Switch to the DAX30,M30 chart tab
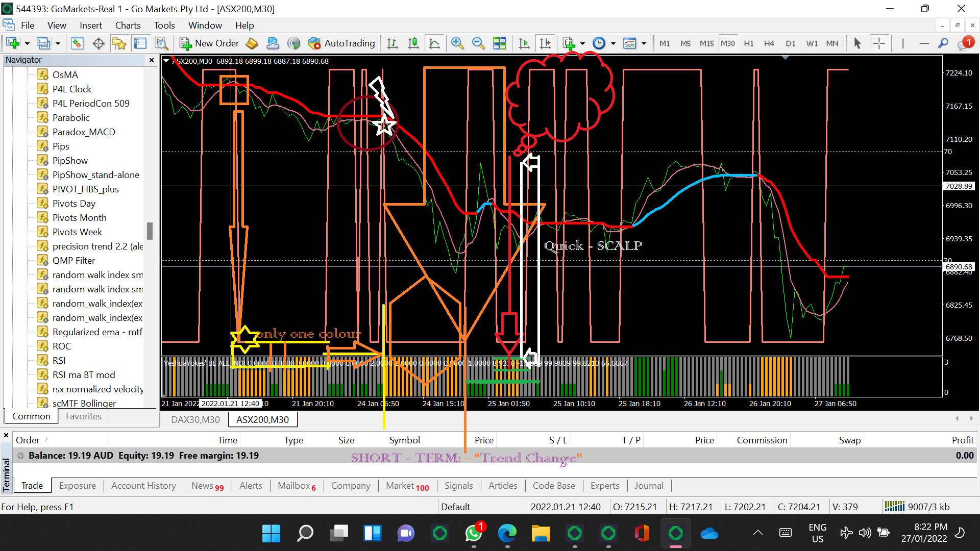Viewport: 980px width, 551px height. pyautogui.click(x=195, y=419)
